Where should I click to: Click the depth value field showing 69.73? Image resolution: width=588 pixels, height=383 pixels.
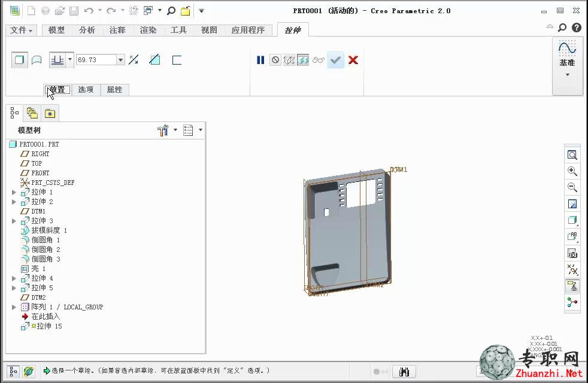[96, 60]
